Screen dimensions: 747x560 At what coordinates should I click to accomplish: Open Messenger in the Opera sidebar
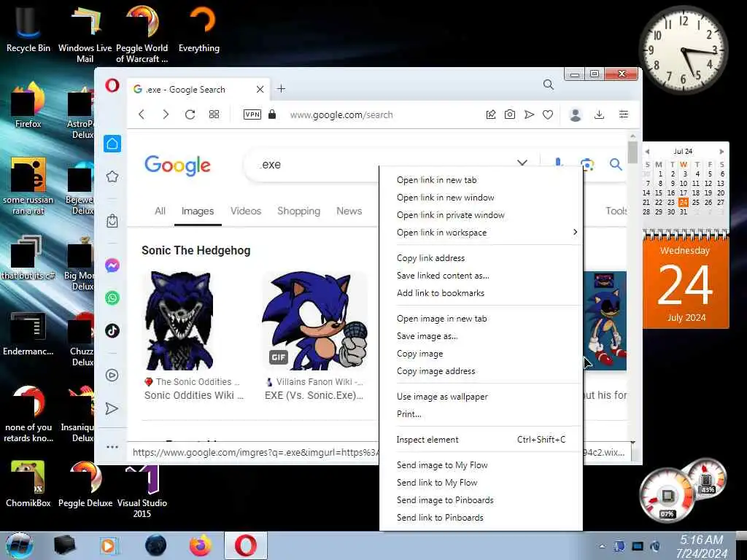tap(112, 265)
